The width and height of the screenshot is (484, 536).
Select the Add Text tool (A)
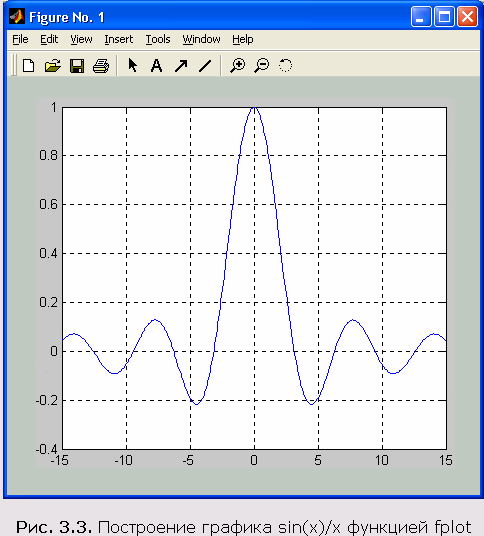click(x=156, y=65)
